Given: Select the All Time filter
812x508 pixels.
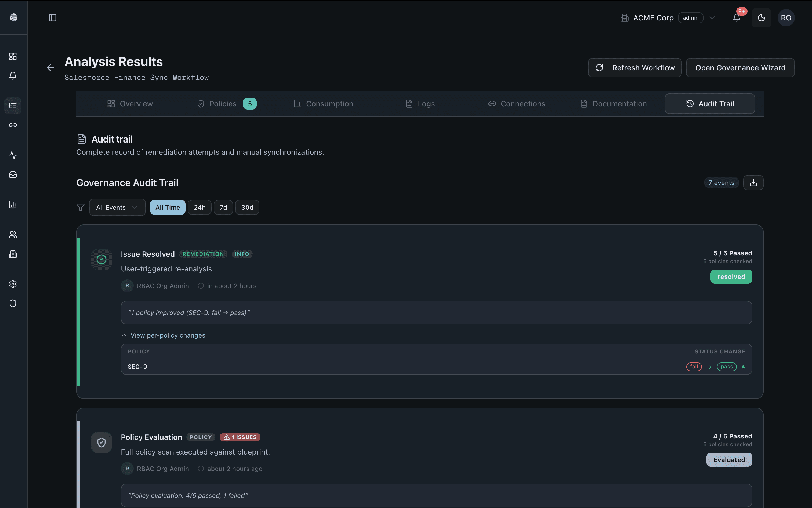Looking at the screenshot, I should pyautogui.click(x=167, y=207).
